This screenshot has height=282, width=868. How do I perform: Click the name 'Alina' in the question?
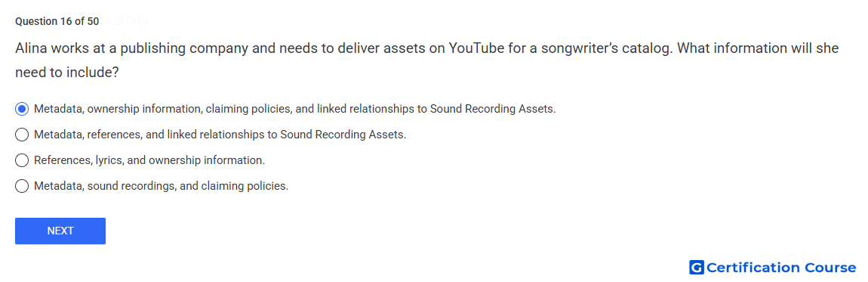tap(32, 48)
